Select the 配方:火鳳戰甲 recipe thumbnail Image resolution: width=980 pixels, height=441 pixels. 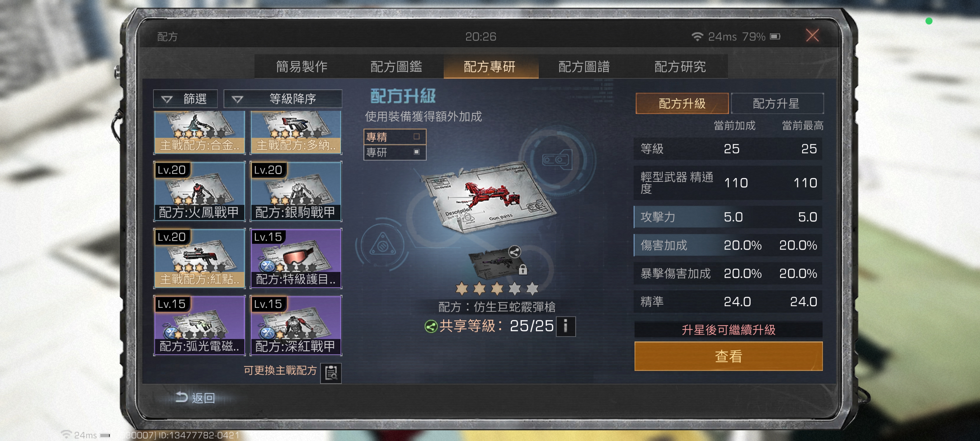[199, 191]
